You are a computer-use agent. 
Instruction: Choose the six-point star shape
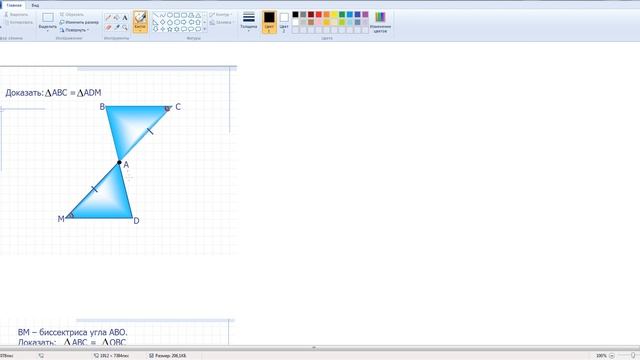[x=177, y=29]
